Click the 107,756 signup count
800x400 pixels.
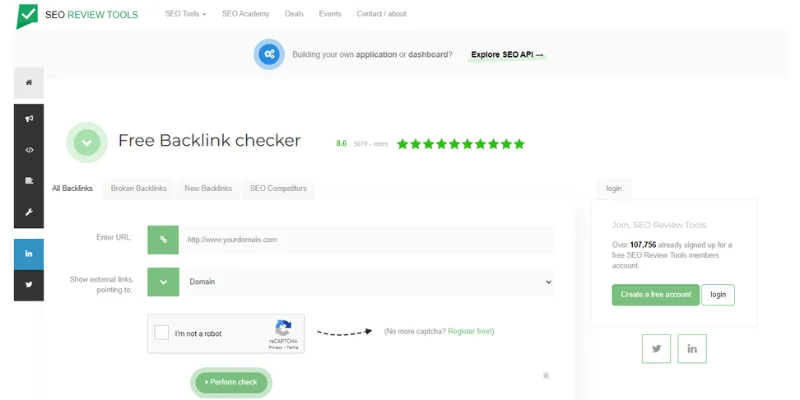[x=643, y=245]
